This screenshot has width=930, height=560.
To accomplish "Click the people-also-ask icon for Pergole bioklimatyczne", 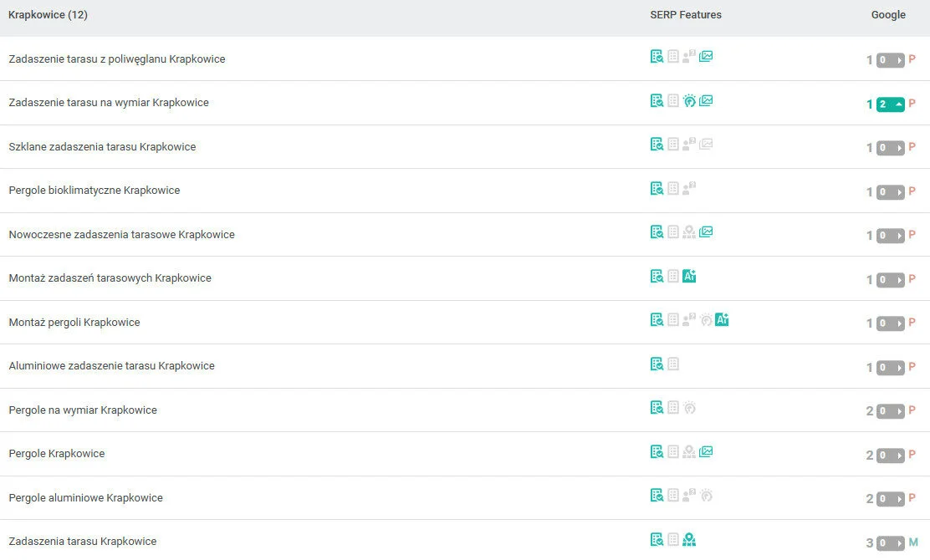I will point(689,189).
